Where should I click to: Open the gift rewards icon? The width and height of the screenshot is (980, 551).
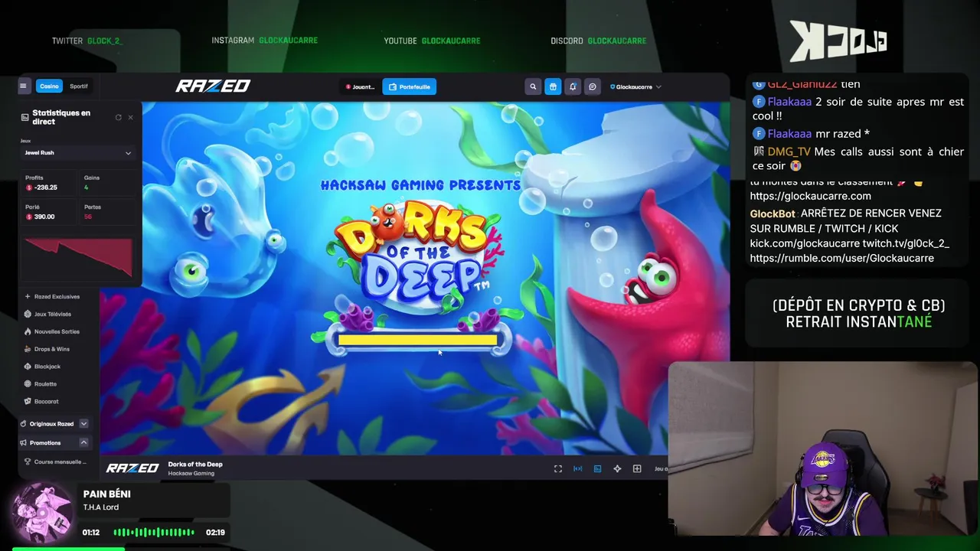coord(553,87)
